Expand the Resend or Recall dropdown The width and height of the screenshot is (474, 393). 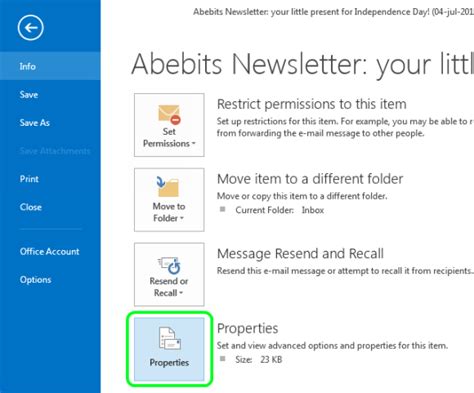coord(181,293)
